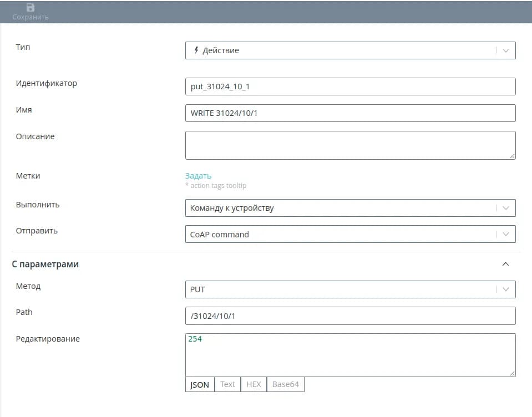Switch to the JSON format tab
Screen dimensions: 532x417
point(200,384)
